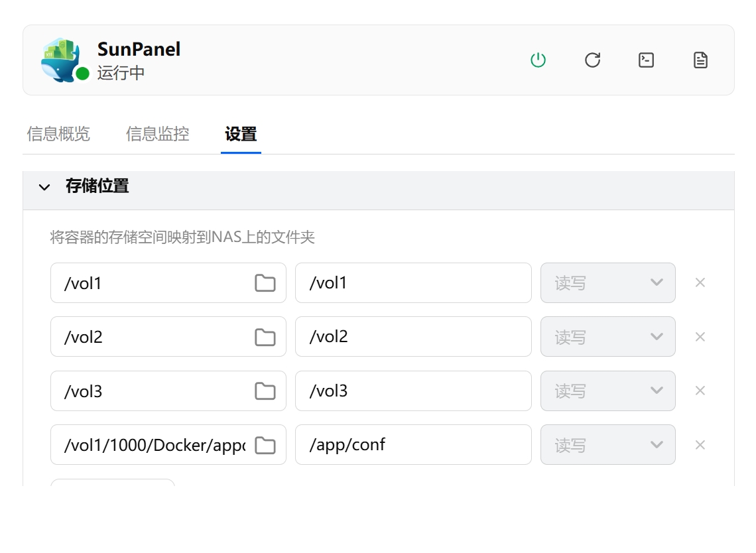Browse folder for /vol1 host path
Screen dimensions: 756x553
pyautogui.click(x=265, y=283)
